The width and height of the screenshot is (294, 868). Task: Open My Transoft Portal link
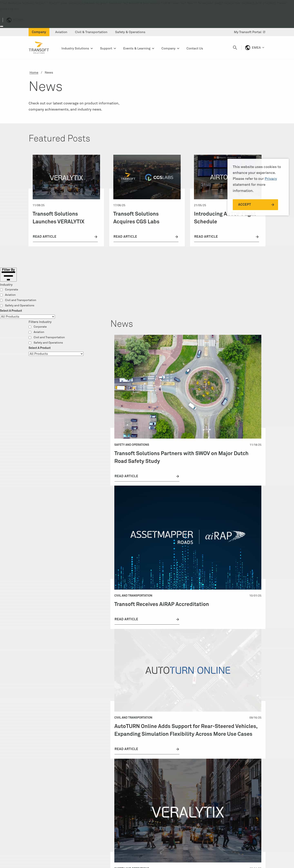coord(249,32)
